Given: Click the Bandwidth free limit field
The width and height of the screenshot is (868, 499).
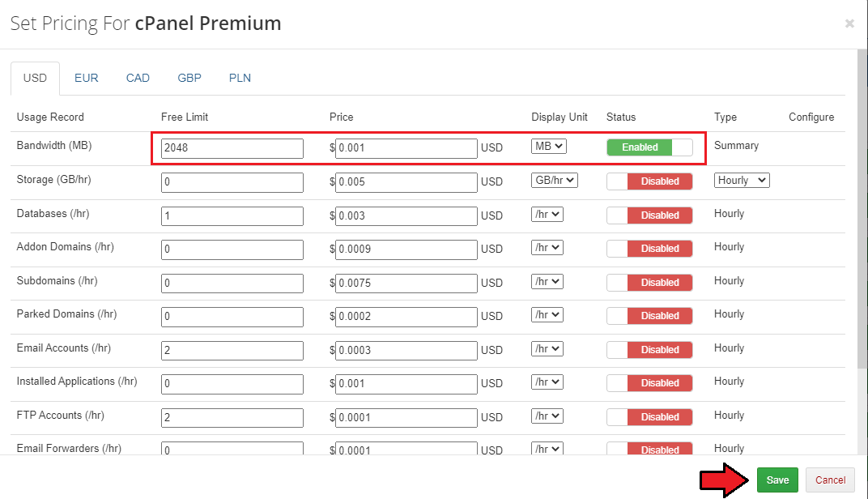Looking at the screenshot, I should coord(232,148).
